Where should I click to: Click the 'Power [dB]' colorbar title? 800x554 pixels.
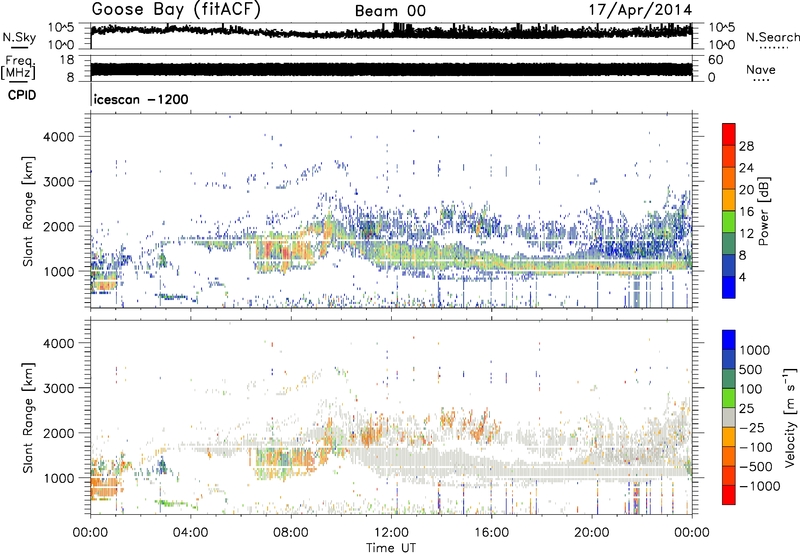[763, 211]
